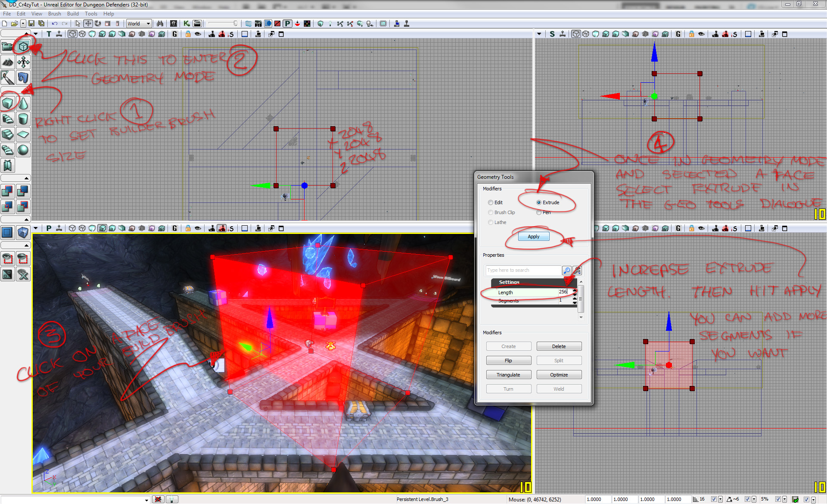Click the Build Lighting bulb icon
Image resolution: width=827 pixels, height=504 pixels.
(x=330, y=23)
